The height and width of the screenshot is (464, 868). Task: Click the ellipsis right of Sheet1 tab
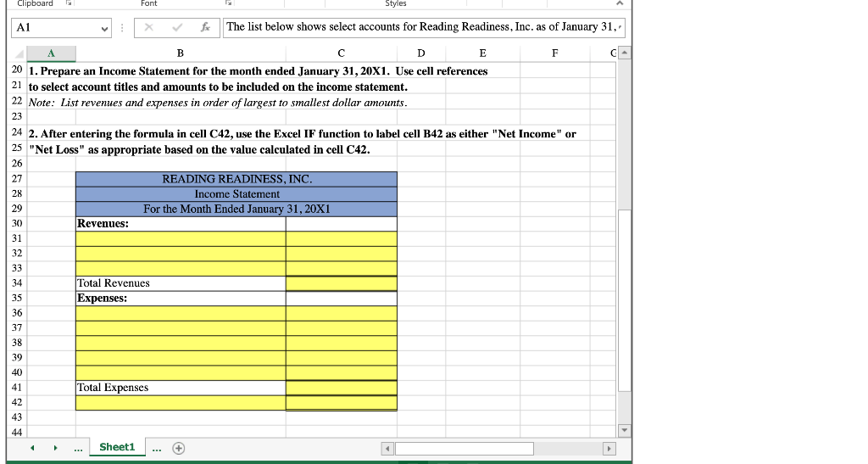point(157,449)
